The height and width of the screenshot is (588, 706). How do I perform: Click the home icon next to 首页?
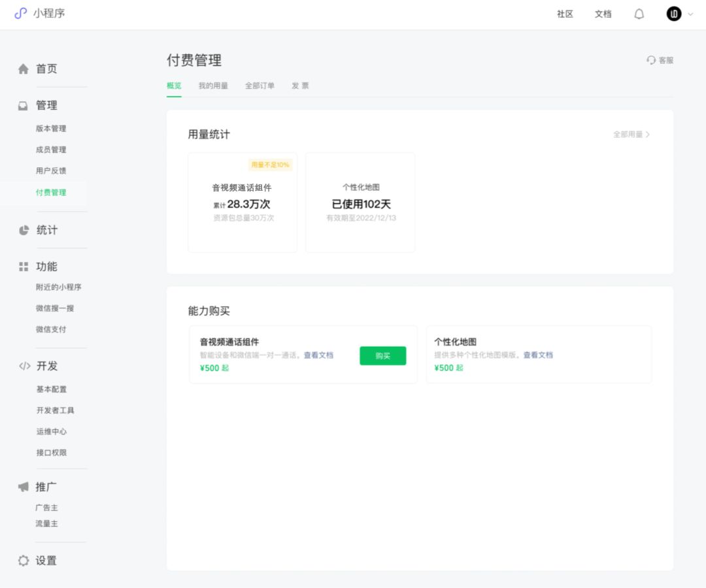point(23,67)
